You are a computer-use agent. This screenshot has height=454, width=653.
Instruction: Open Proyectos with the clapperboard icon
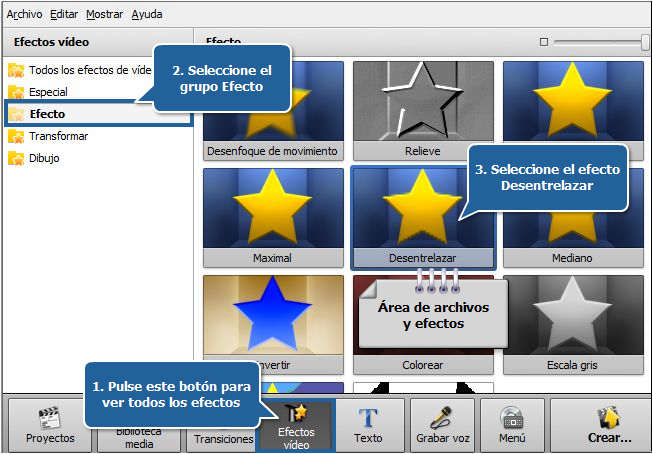(x=50, y=425)
